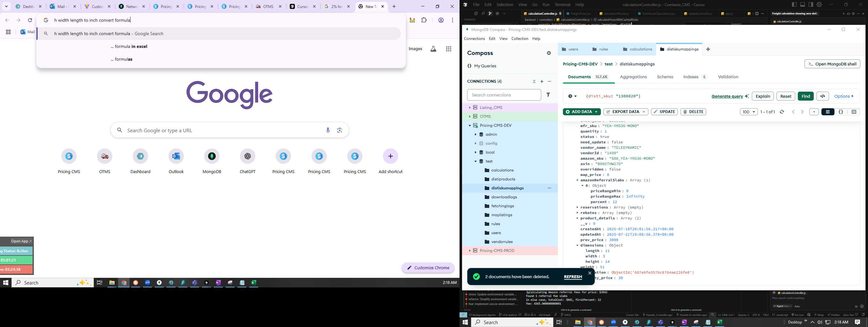Open the calculations collection tab

(638, 49)
